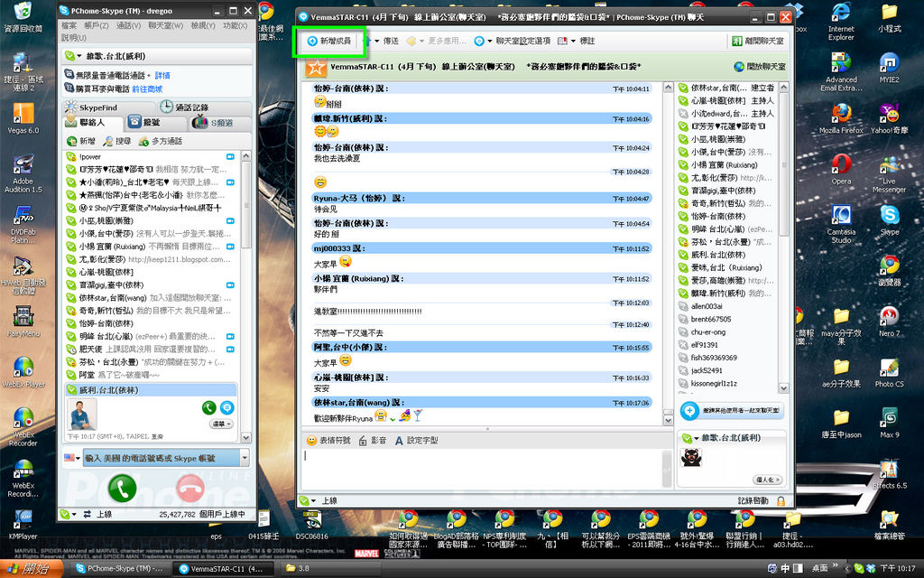The width and height of the screenshot is (924, 578).
Task: Open the 檢視(Y) menu
Action: tap(203, 25)
